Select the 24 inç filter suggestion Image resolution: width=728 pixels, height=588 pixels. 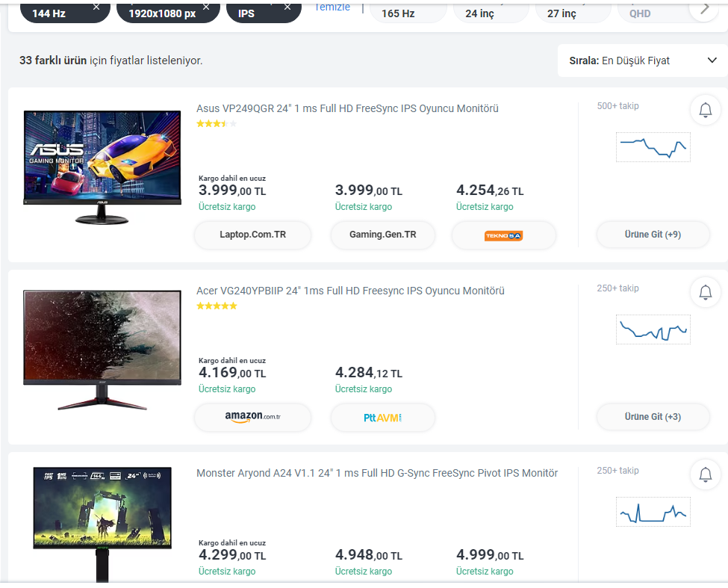coord(491,13)
